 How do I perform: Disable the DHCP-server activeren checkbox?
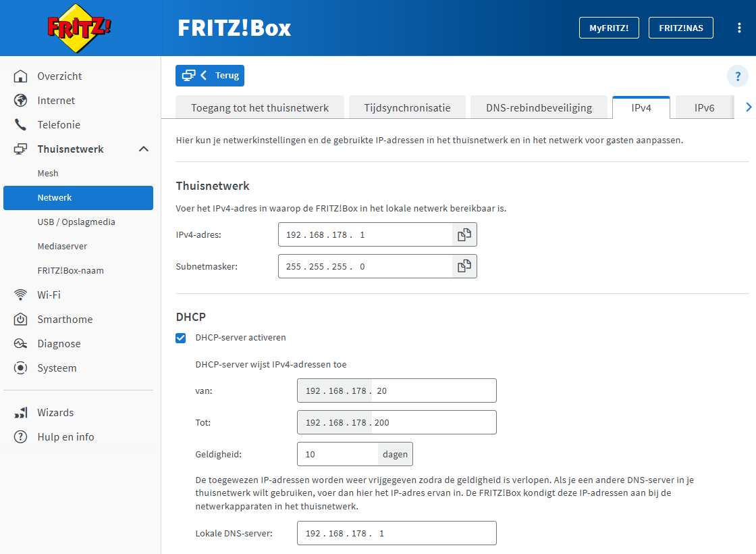(x=181, y=338)
